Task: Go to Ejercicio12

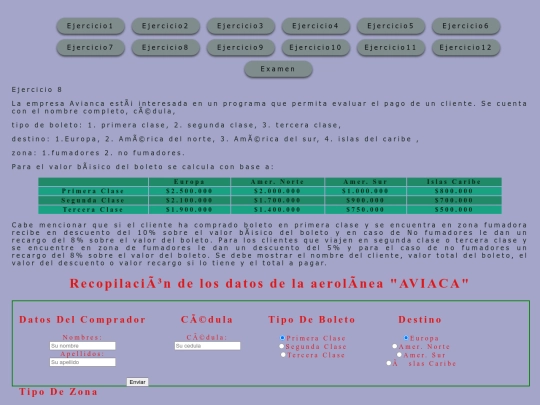Action: (466, 48)
